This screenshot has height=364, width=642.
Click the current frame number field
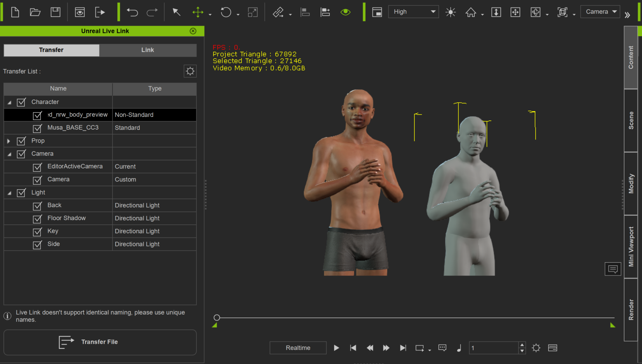coord(493,348)
